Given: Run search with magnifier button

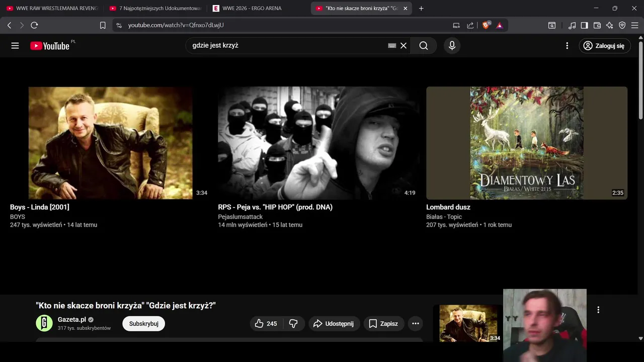Looking at the screenshot, I should tap(424, 46).
